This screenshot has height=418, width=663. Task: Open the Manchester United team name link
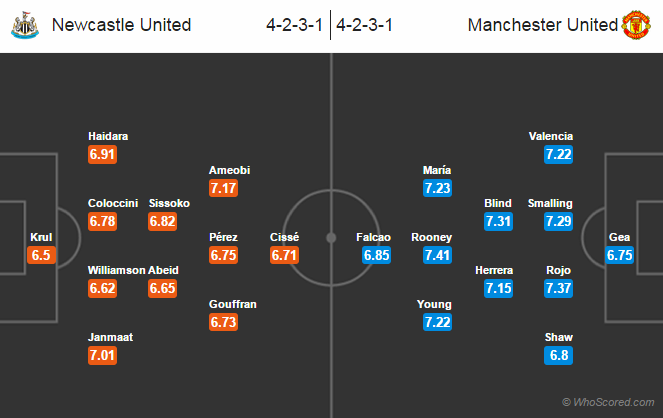tap(542, 25)
